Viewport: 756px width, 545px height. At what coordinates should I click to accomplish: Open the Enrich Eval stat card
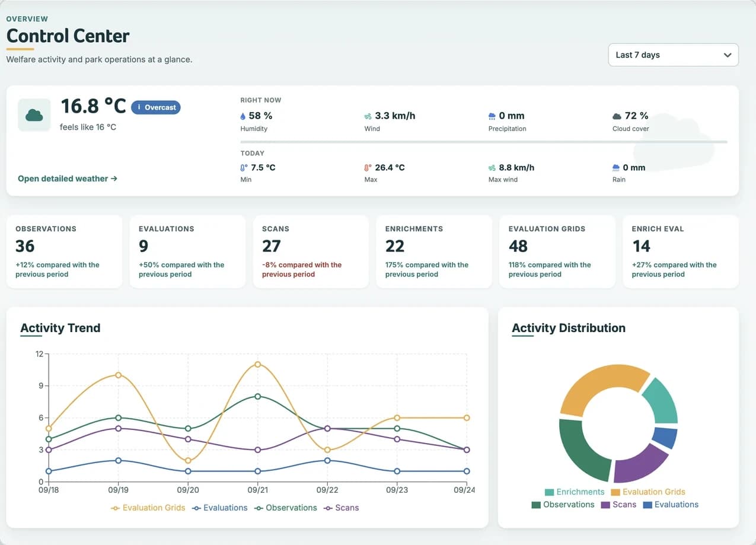[681, 252]
